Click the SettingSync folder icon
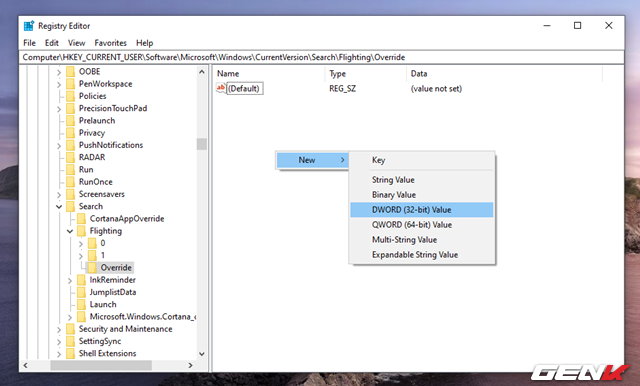 click(71, 341)
